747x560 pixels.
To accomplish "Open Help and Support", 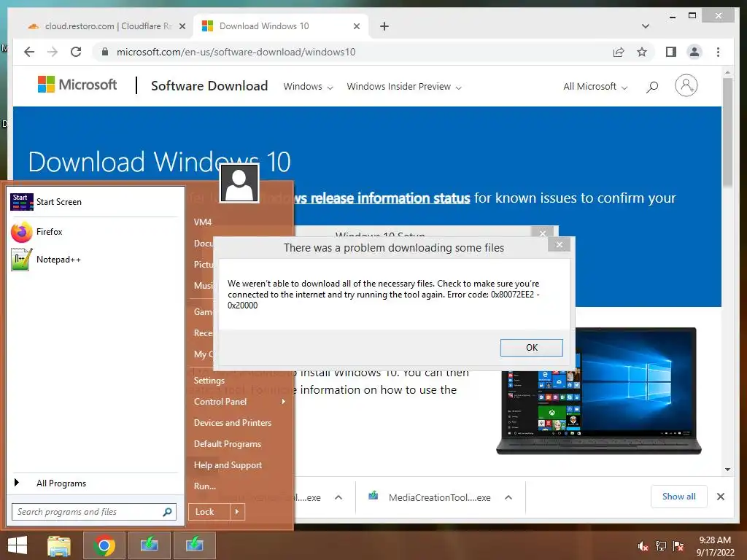I will click(228, 465).
